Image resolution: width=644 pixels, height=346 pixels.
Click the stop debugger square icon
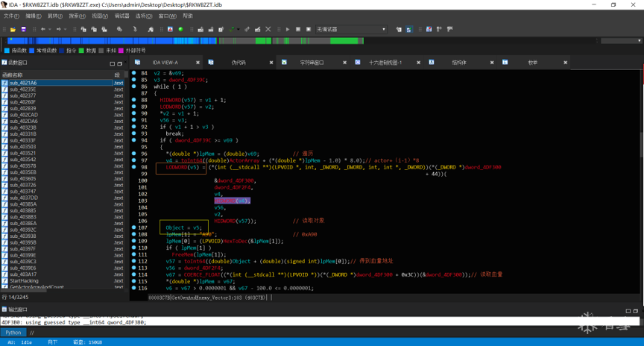[308, 30]
